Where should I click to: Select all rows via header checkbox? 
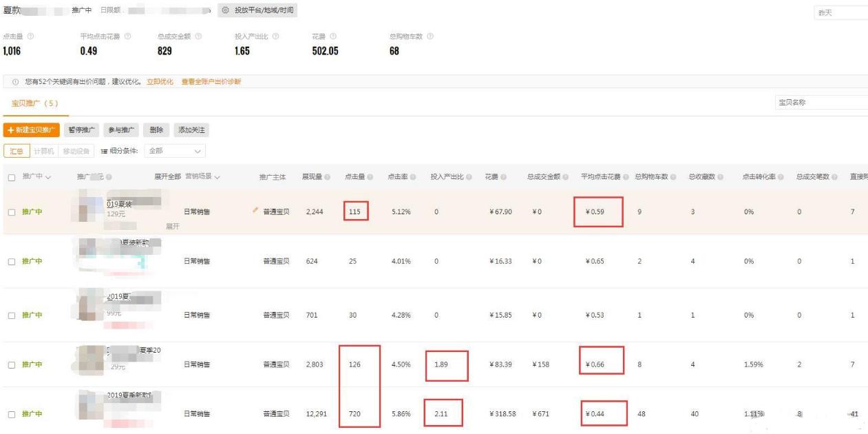tap(10, 178)
